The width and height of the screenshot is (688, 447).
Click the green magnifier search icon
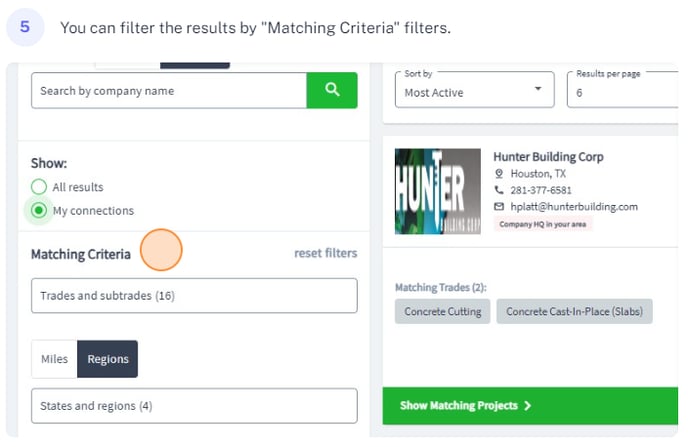(x=332, y=90)
